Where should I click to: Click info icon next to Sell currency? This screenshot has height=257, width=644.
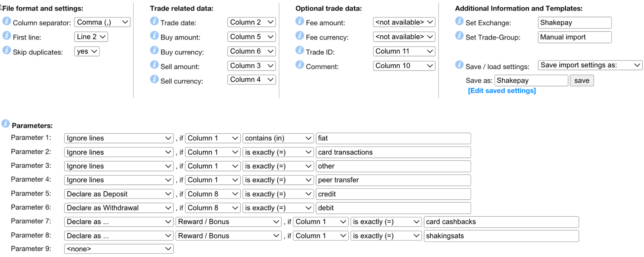coord(154,79)
